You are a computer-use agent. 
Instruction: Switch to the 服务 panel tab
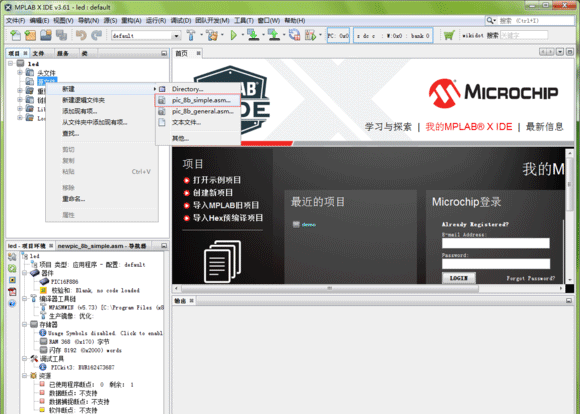click(x=63, y=54)
